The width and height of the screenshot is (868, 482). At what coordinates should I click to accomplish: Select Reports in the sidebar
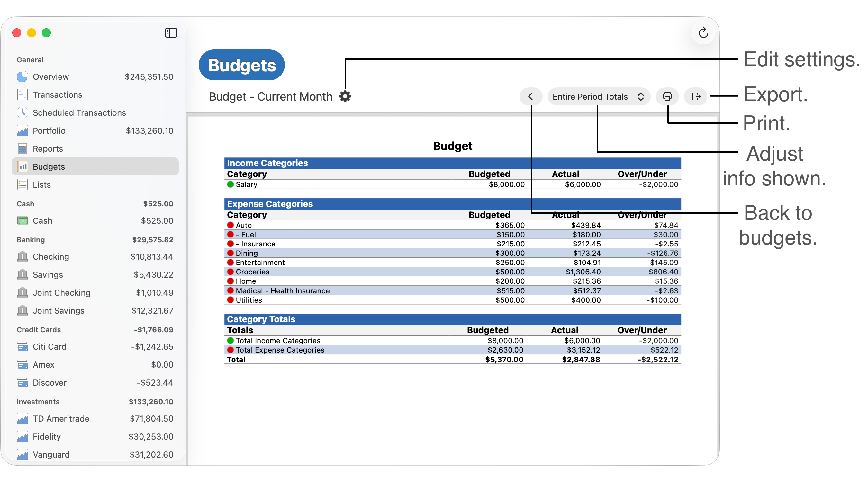click(x=48, y=148)
